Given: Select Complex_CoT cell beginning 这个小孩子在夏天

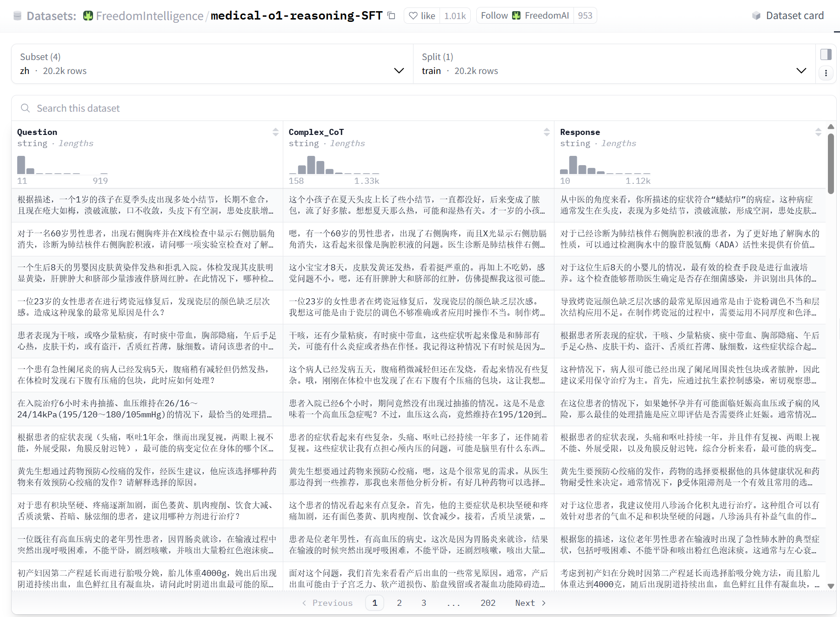Looking at the screenshot, I should (419, 205).
